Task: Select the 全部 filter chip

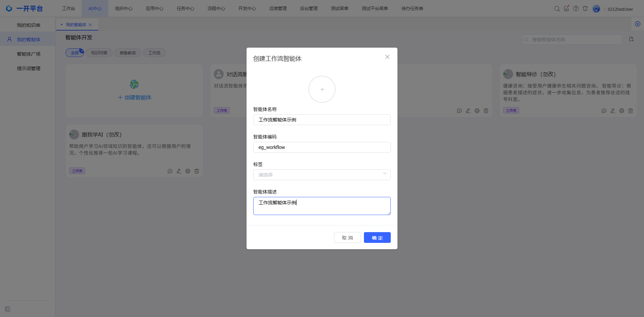Action: coord(75,53)
